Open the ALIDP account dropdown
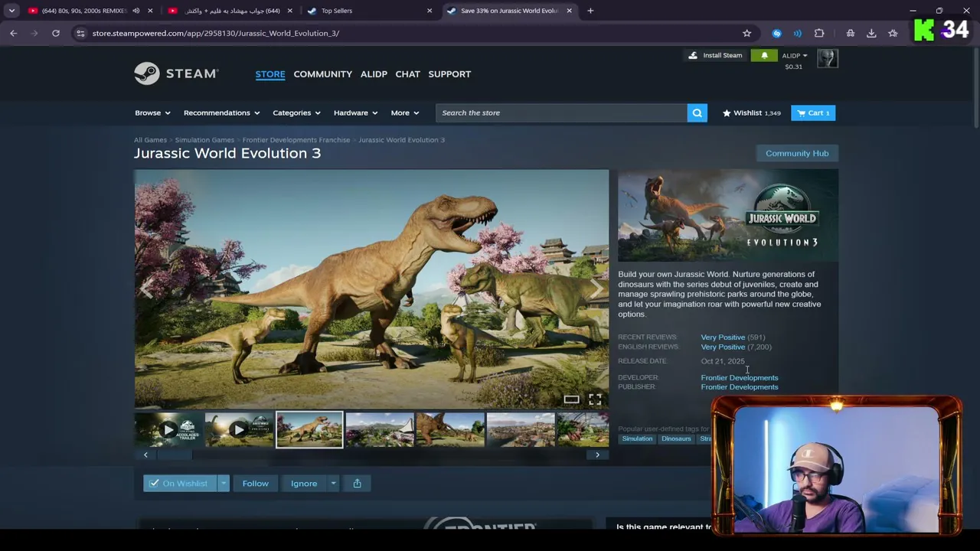Viewport: 980px width, 551px height. click(794, 56)
